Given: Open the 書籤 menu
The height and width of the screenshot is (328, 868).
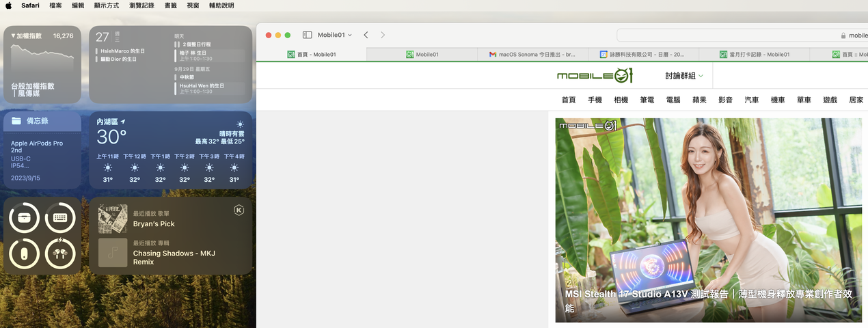Looking at the screenshot, I should [x=170, y=5].
